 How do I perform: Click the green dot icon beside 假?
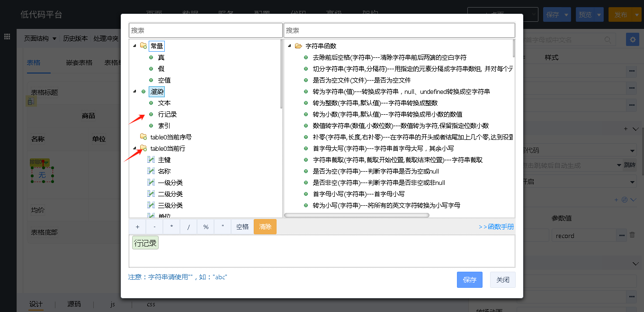tap(151, 69)
